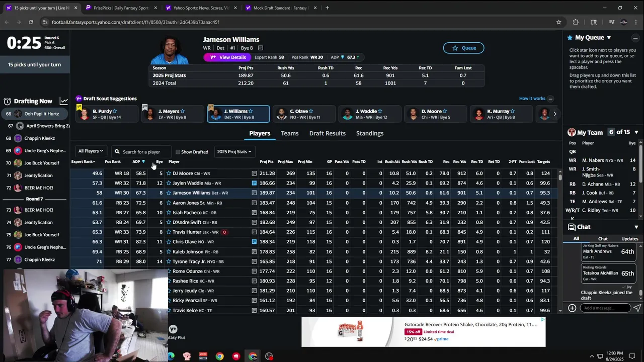Open the Standings tab

(370, 133)
